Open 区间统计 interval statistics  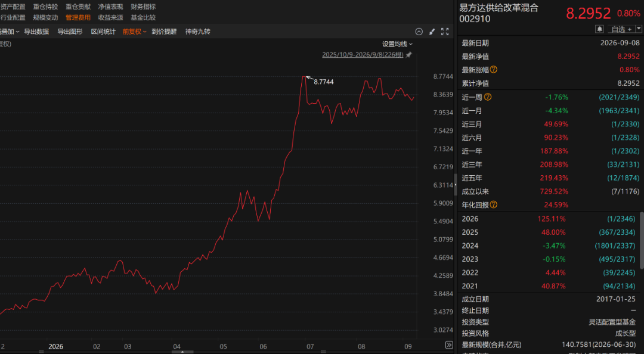point(103,32)
